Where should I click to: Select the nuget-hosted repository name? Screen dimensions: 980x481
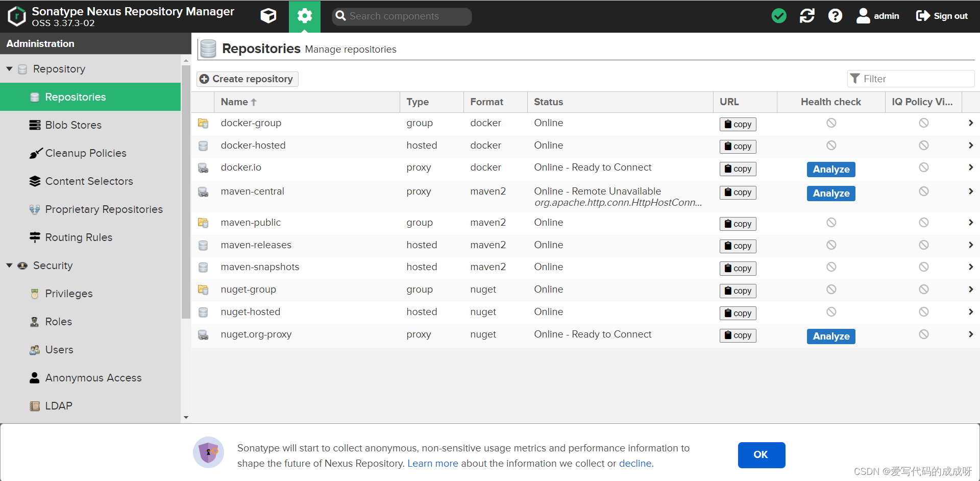point(251,311)
